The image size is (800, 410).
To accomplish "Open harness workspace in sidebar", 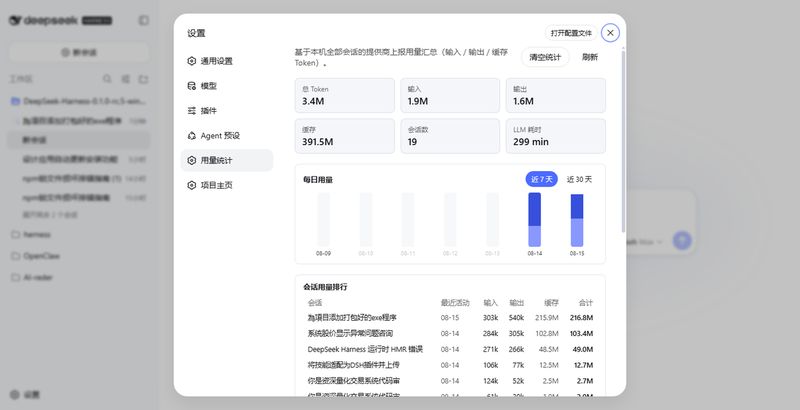I will (x=79, y=235).
